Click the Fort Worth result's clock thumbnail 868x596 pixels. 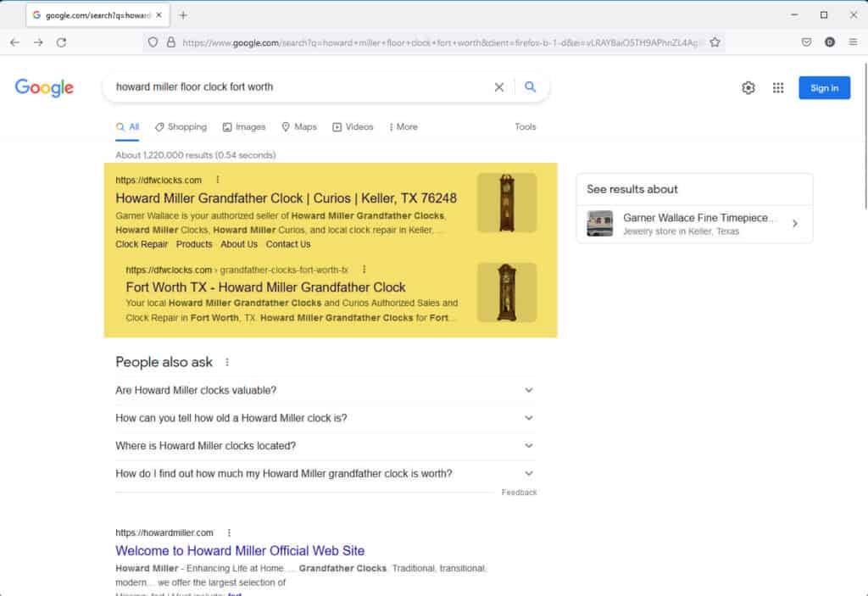(x=507, y=292)
